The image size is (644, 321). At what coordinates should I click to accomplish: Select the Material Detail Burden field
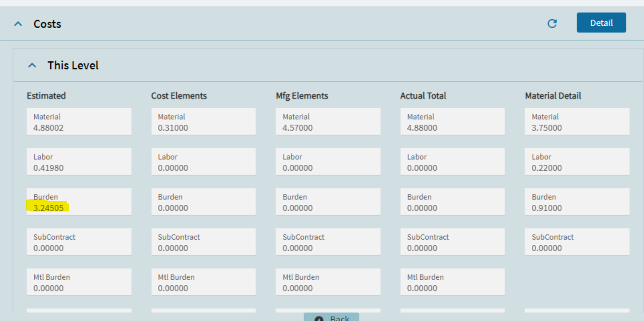point(577,202)
